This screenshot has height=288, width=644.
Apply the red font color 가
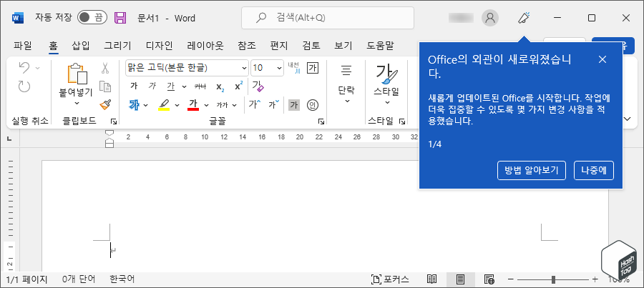pyautogui.click(x=193, y=105)
